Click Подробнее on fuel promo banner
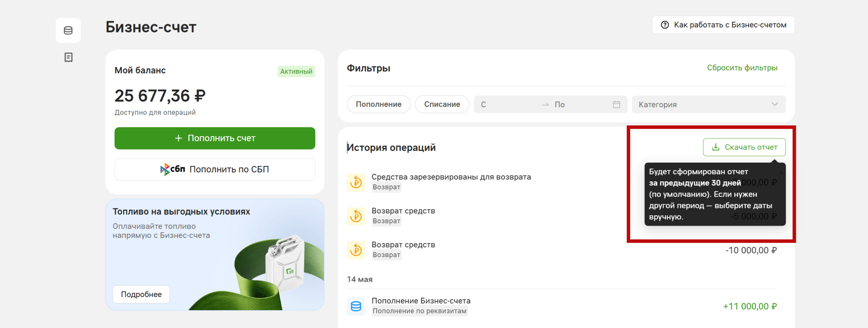Screen dimensions: 868x328 [141, 294]
